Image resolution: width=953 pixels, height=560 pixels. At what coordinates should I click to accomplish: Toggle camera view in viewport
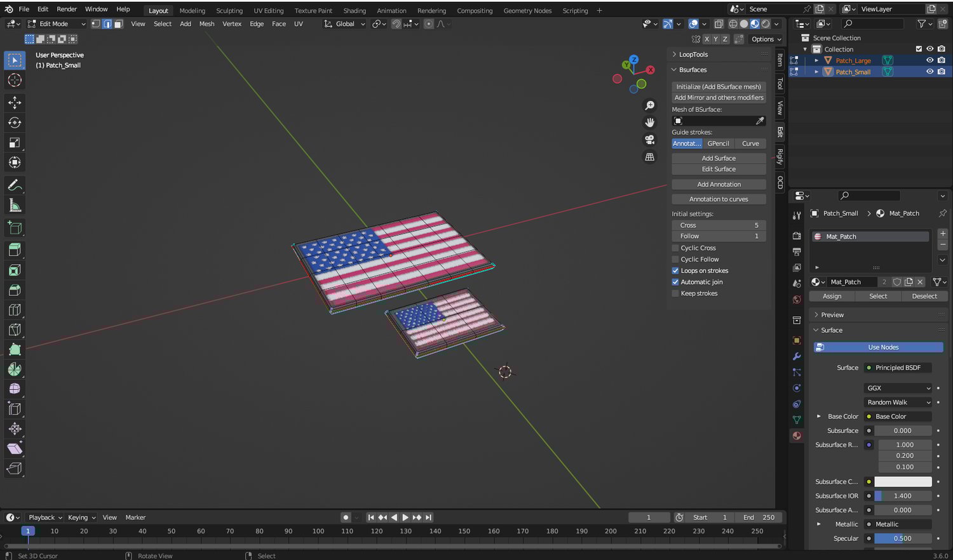coord(649,140)
